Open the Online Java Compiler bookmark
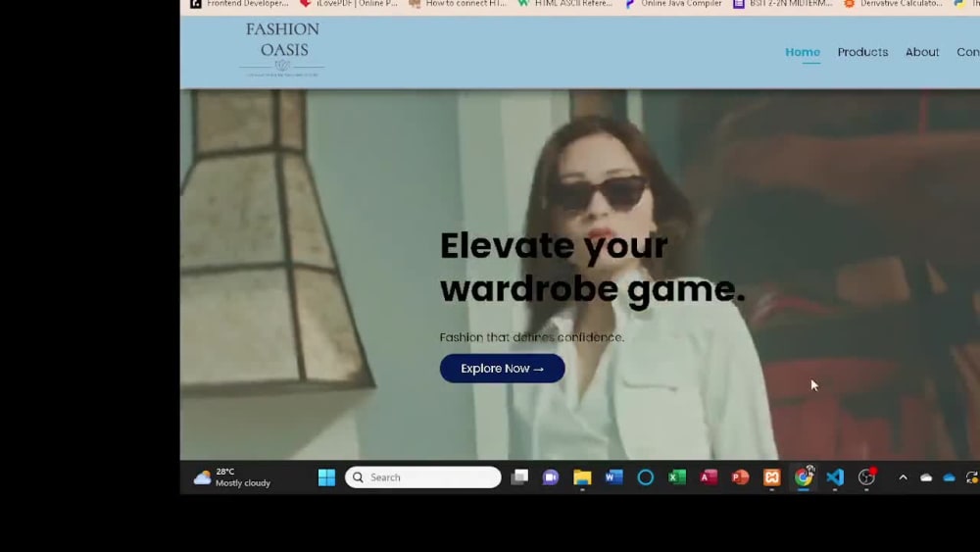 pyautogui.click(x=674, y=4)
